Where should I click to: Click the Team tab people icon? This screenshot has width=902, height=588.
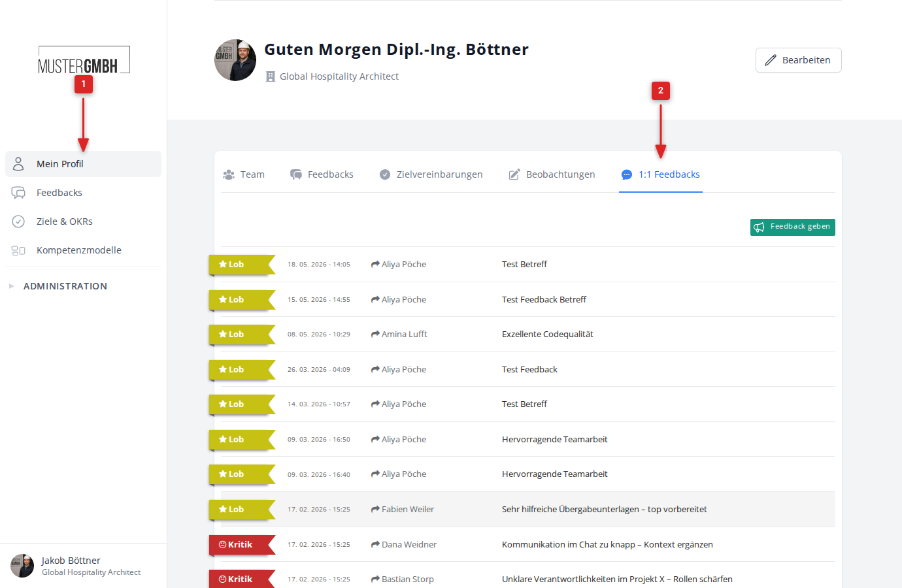229,174
